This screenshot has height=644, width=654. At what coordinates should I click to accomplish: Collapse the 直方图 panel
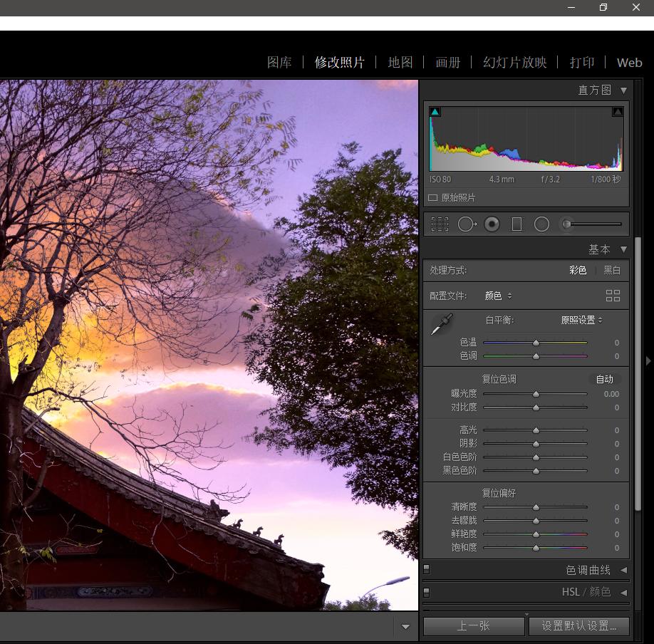[x=623, y=90]
